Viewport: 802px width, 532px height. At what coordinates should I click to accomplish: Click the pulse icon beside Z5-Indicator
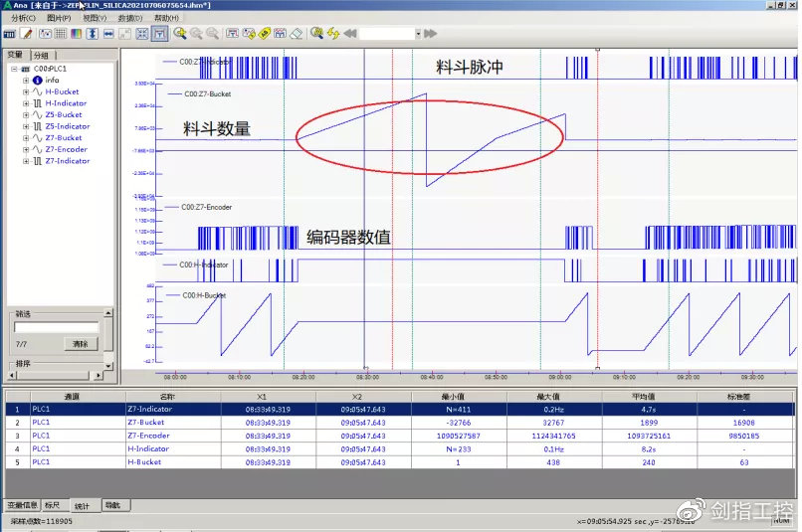point(38,126)
